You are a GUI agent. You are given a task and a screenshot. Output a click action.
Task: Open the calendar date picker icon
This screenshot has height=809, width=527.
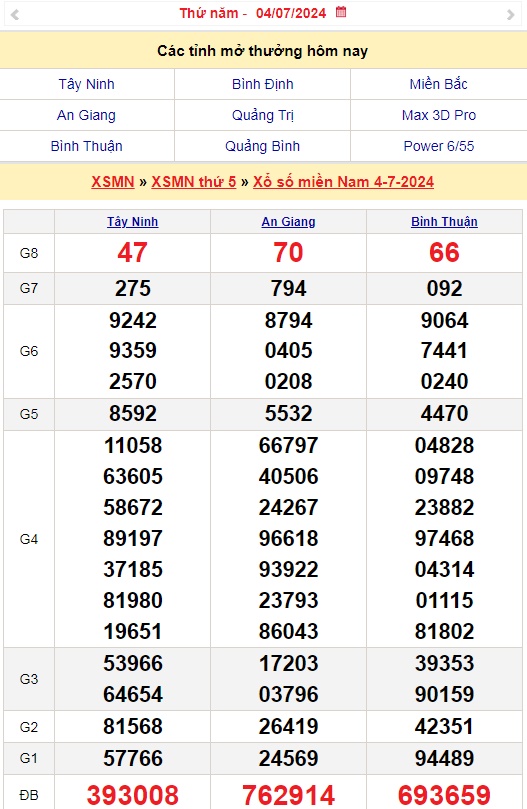[341, 12]
